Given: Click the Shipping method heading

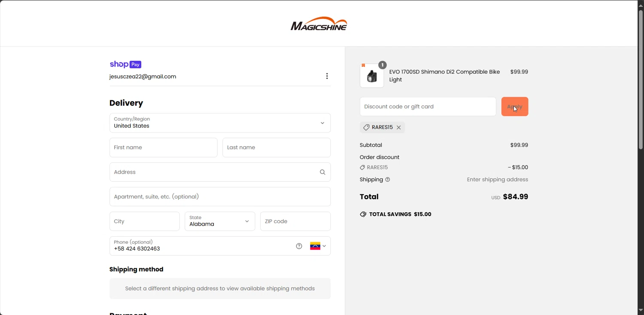Looking at the screenshot, I should pos(136,269).
